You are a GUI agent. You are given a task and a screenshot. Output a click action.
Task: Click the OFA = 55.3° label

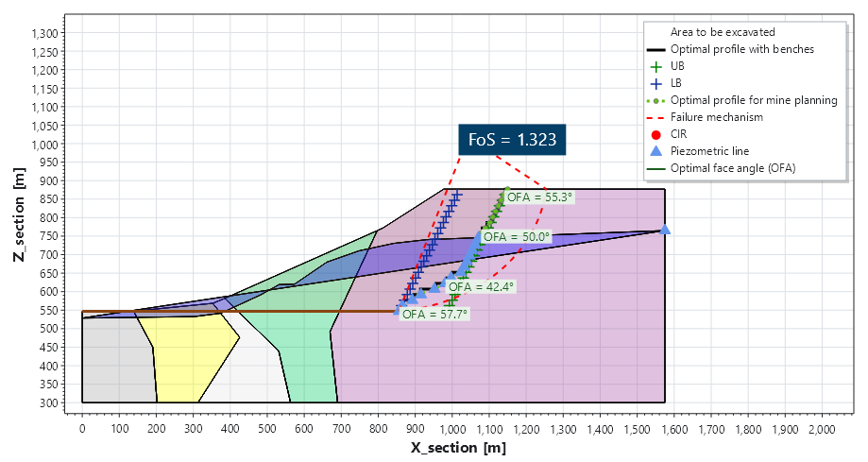click(539, 197)
